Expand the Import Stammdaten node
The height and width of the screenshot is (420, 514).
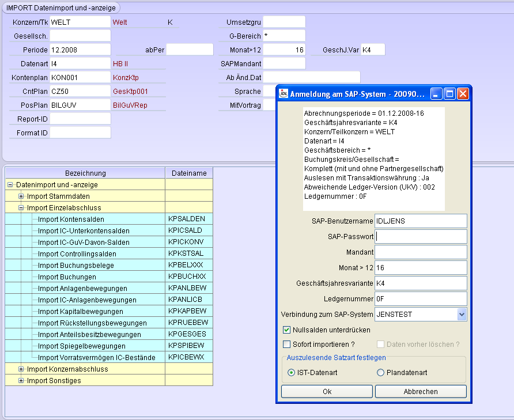click(21, 196)
